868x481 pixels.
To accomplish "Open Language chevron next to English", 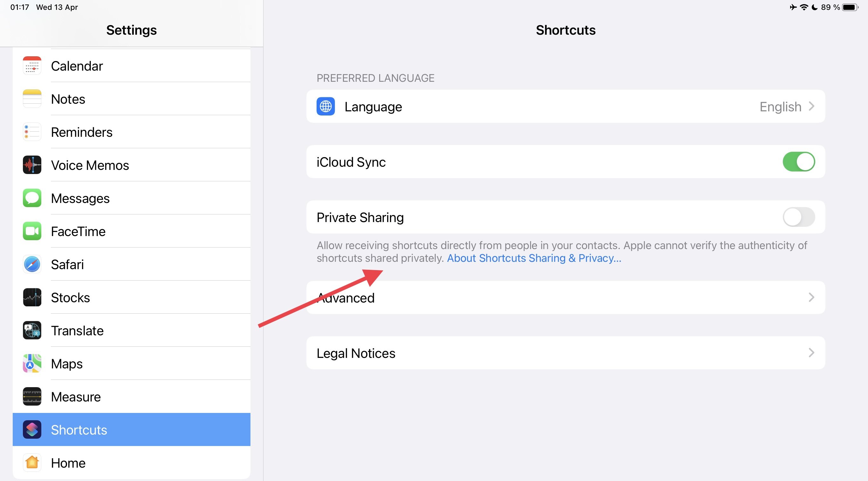I will [x=811, y=106].
